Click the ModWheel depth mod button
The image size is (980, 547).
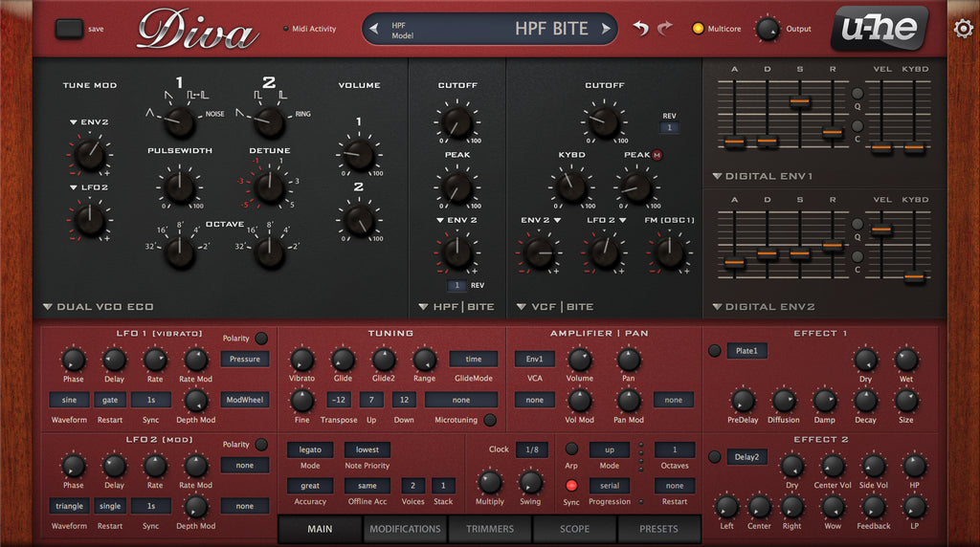[x=244, y=400]
